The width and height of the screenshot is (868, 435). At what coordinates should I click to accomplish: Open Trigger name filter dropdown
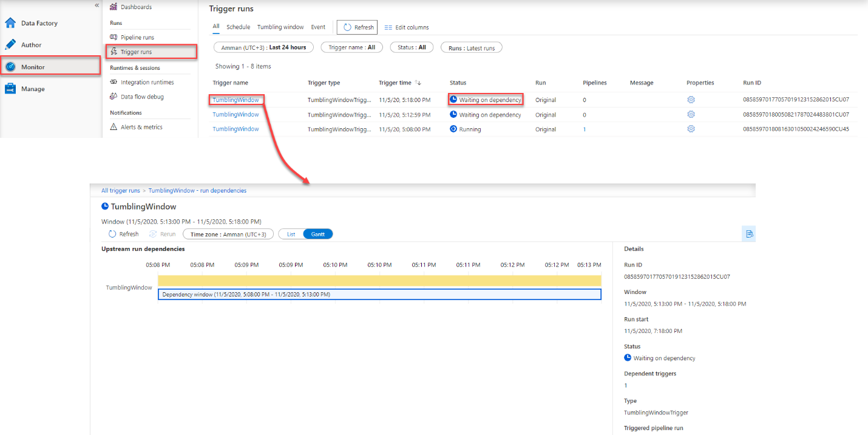351,47
